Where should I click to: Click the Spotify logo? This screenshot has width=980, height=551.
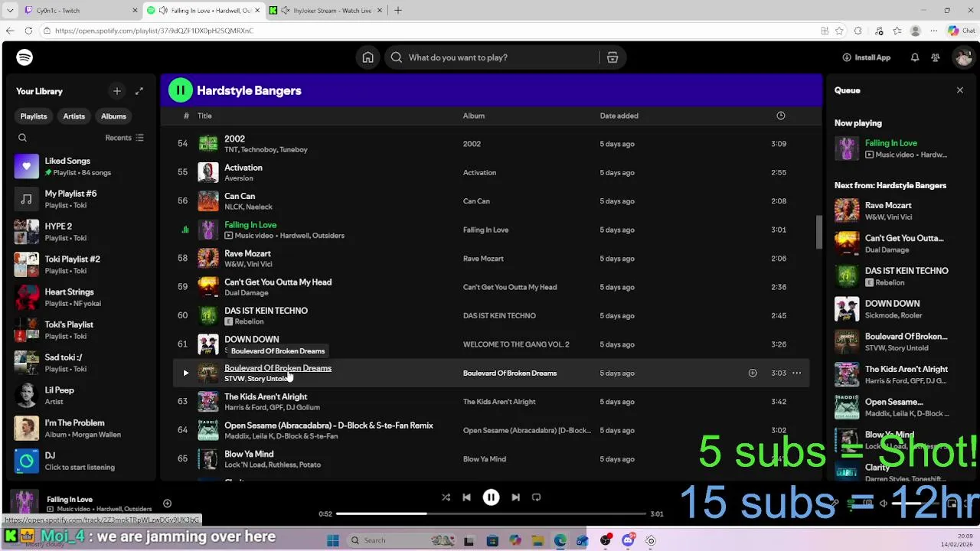point(24,57)
